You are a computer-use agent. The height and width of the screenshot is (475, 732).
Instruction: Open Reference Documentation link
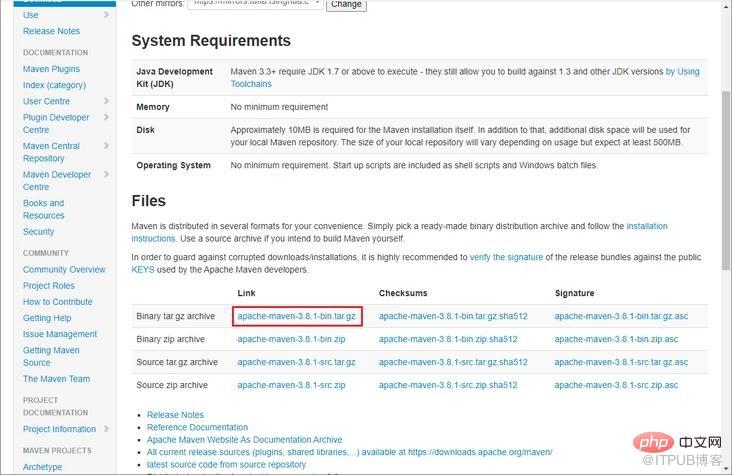pyautogui.click(x=197, y=427)
